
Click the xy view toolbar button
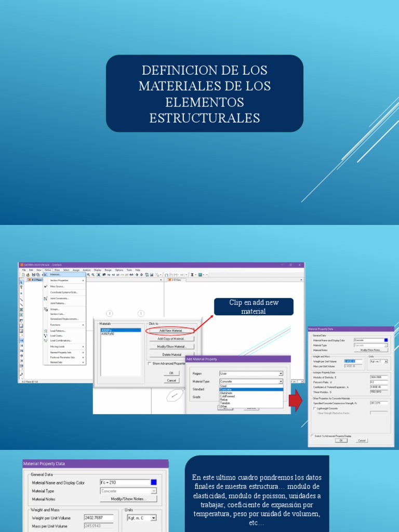[109, 275]
